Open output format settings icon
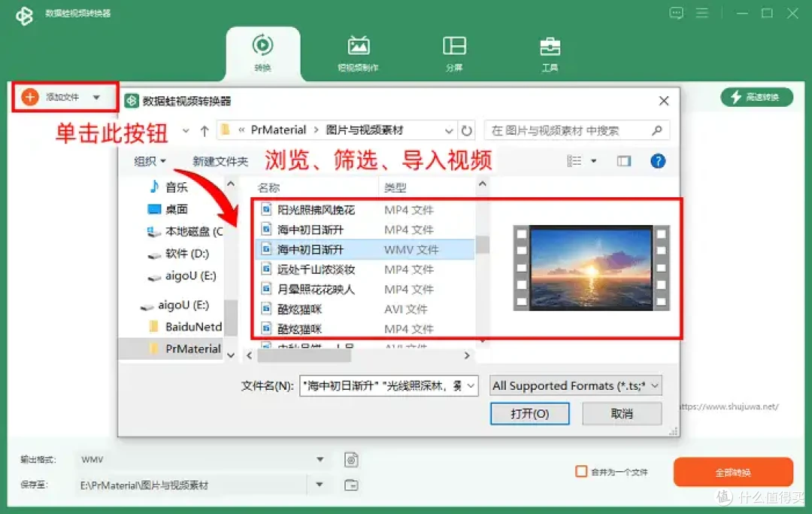 (351, 460)
